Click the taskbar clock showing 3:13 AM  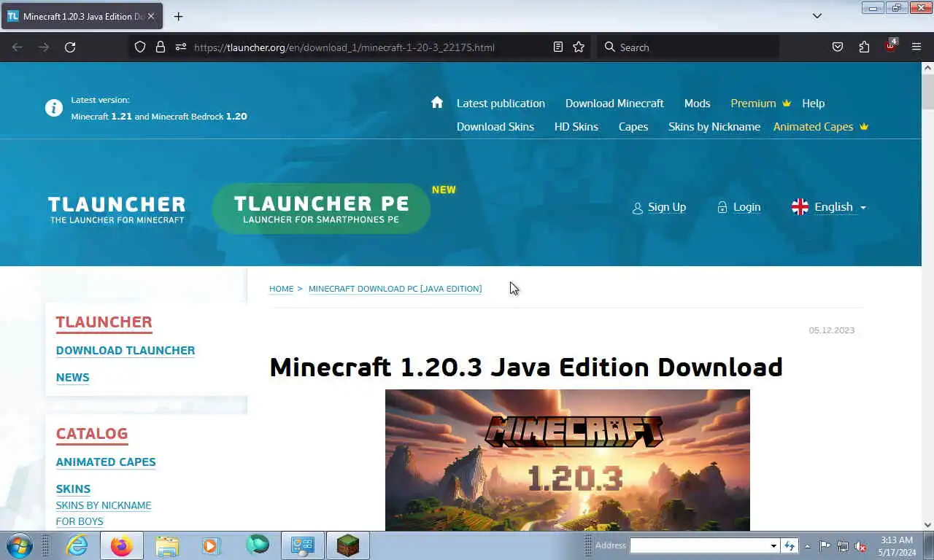point(897,546)
